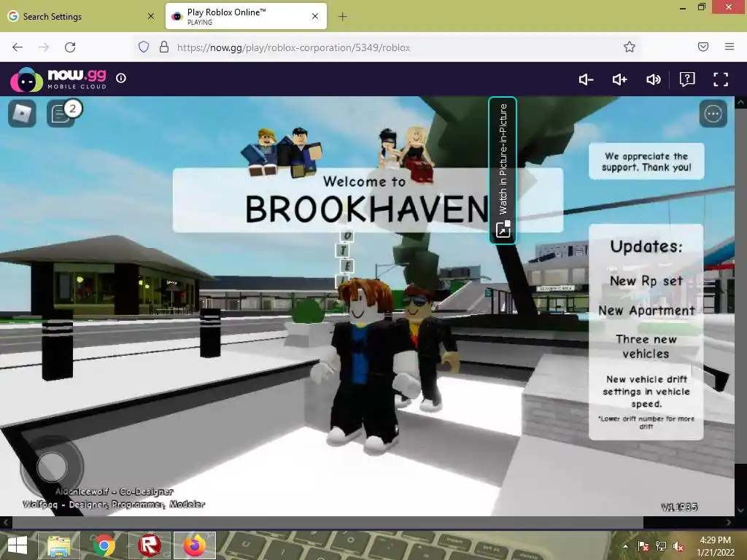747x560 pixels.
Task: Raise volume in now.gg toolbar
Action: (619, 79)
